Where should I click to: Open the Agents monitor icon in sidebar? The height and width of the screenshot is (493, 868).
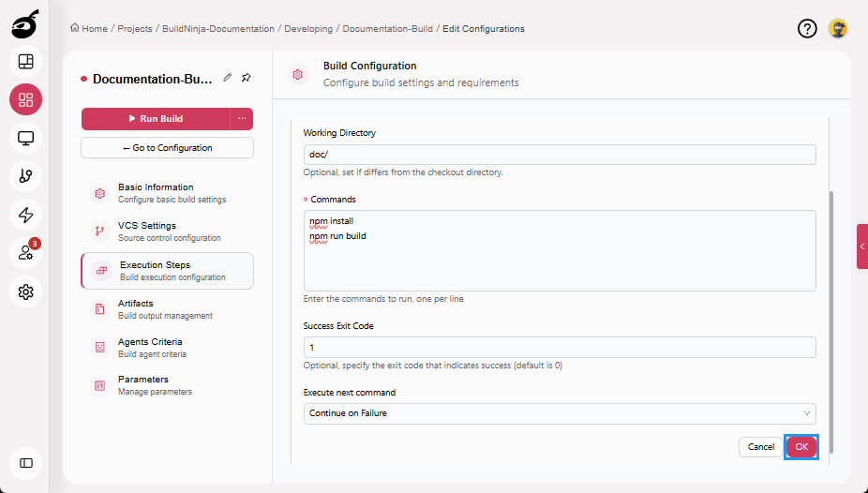tap(25, 138)
